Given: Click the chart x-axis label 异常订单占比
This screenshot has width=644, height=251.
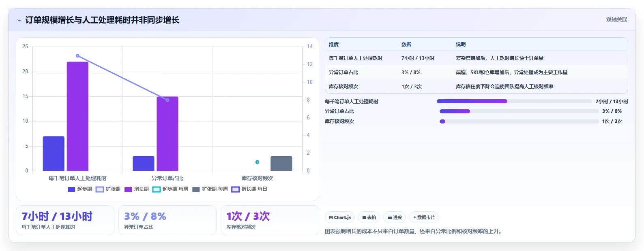Looking at the screenshot, I should 167,178.
